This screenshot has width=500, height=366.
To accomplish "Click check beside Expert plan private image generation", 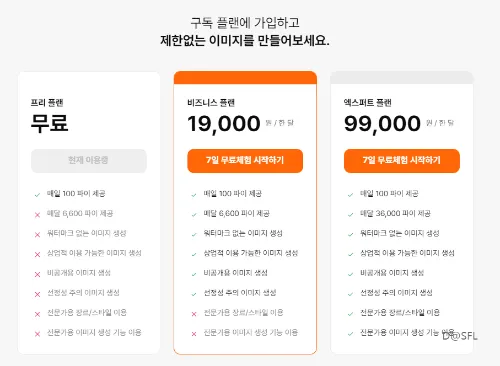I will coord(350,274).
